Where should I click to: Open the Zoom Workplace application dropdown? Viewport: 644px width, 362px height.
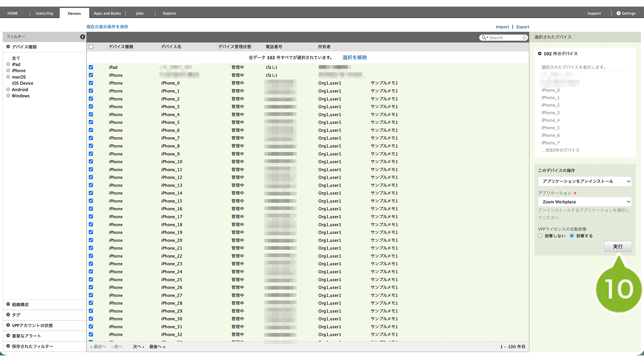(585, 202)
